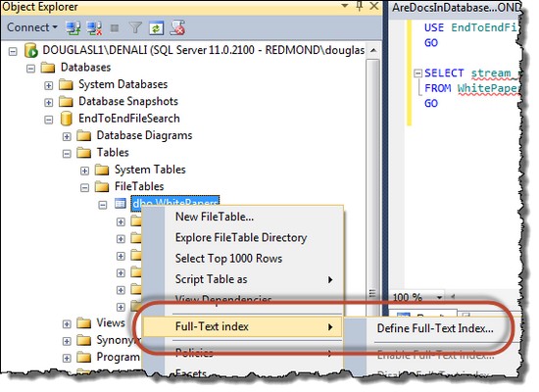Screen dimensions: 539x392
Task: Collapse the FileTables folder node
Action: (x=84, y=188)
